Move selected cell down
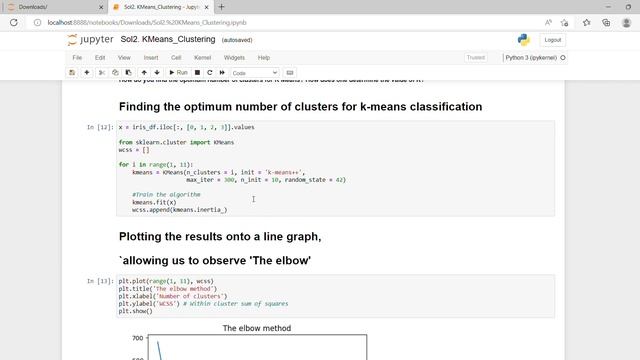The height and width of the screenshot is (360, 640). point(157,73)
